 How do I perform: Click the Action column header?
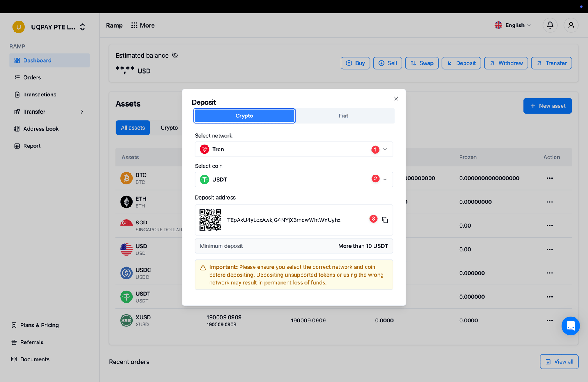[x=551, y=157]
